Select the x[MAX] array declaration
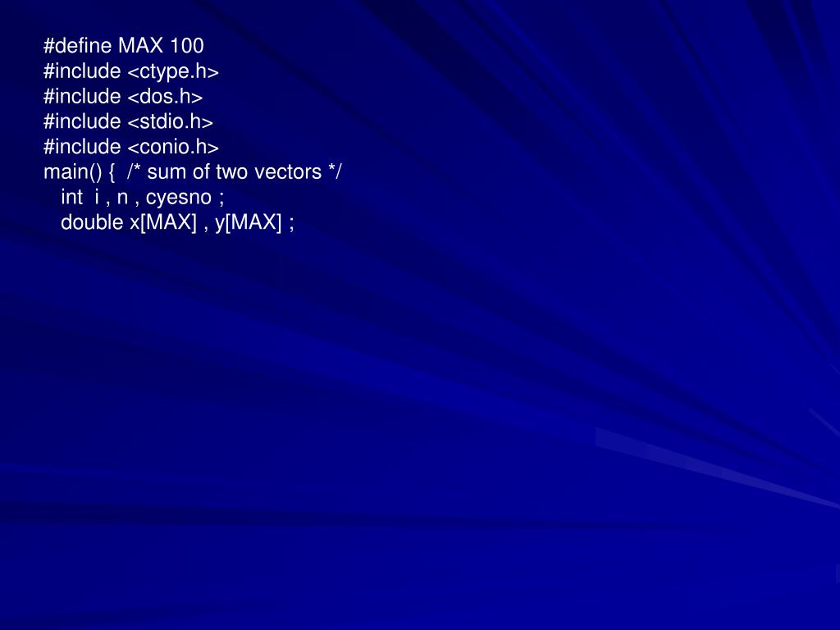This screenshot has width=840, height=630. [164, 222]
